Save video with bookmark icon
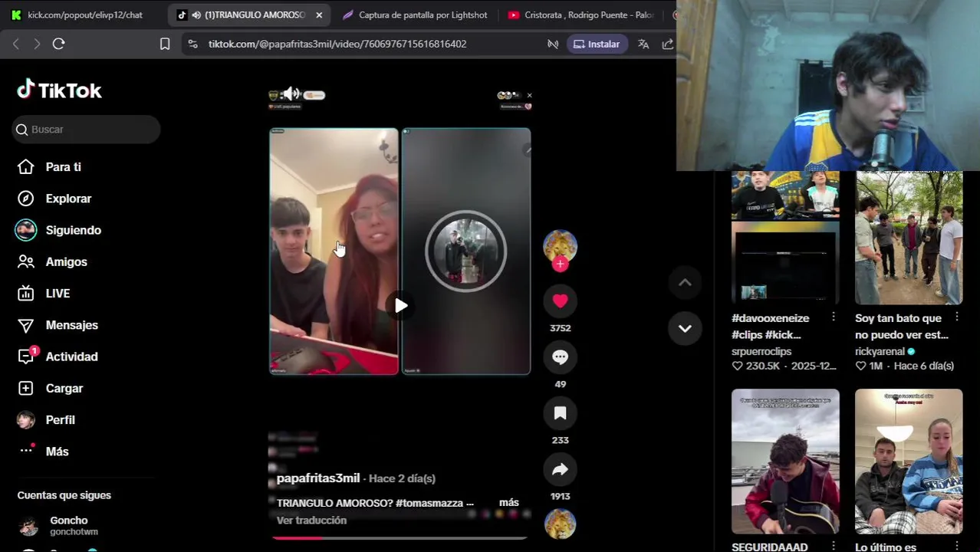Screen dimensions: 980x552 point(560,413)
